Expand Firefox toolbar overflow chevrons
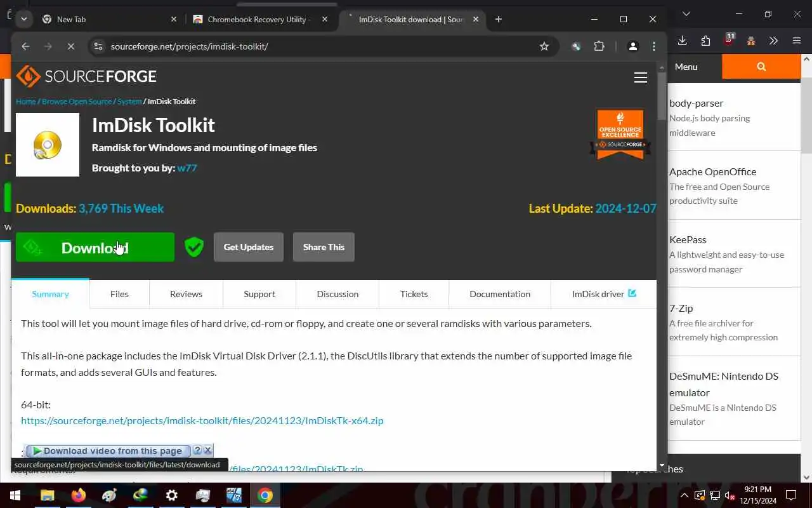 pyautogui.click(x=773, y=41)
